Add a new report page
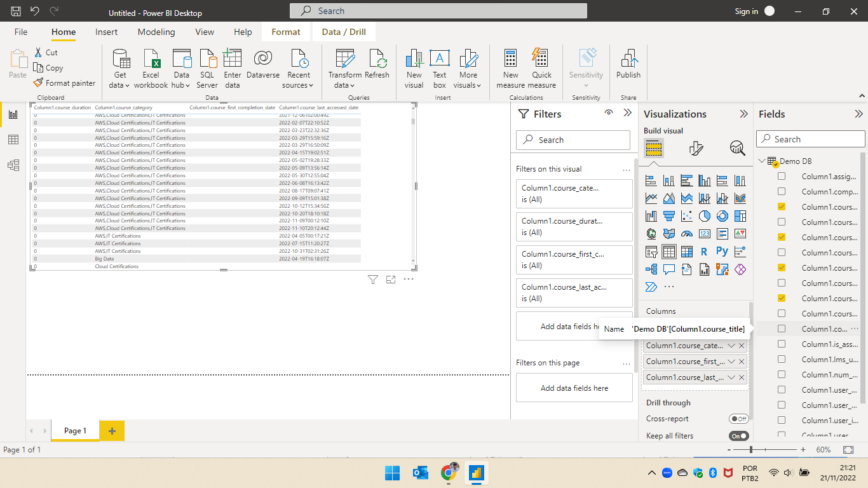Image resolution: width=868 pixels, height=488 pixels. click(x=112, y=431)
